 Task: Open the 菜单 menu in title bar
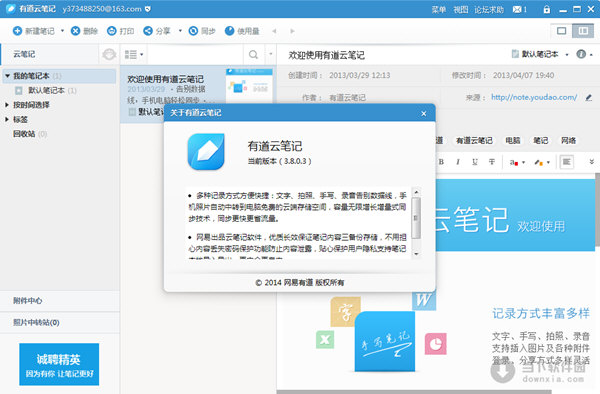439,10
